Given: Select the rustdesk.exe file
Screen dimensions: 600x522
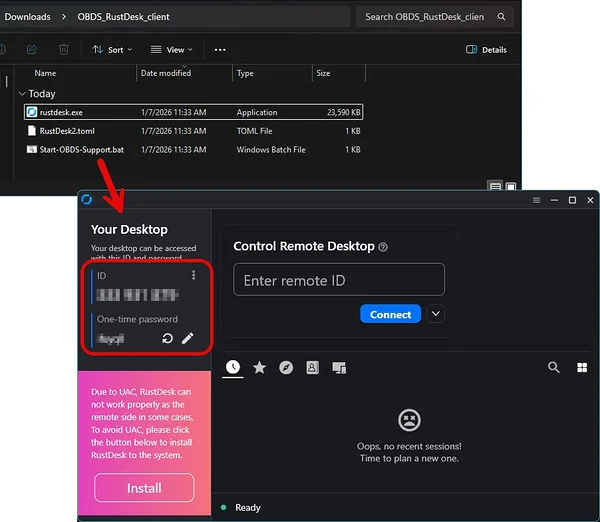Looking at the screenshot, I should pyautogui.click(x=62, y=112).
